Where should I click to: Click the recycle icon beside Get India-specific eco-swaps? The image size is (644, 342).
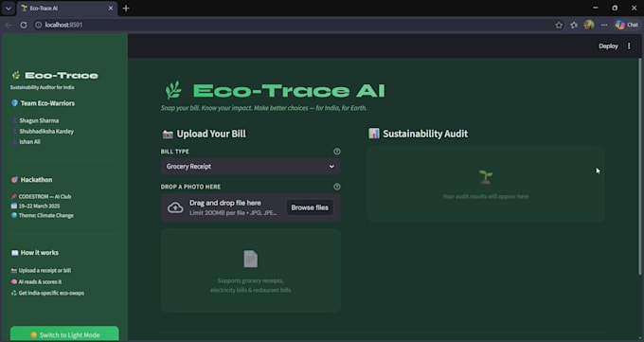click(x=14, y=293)
